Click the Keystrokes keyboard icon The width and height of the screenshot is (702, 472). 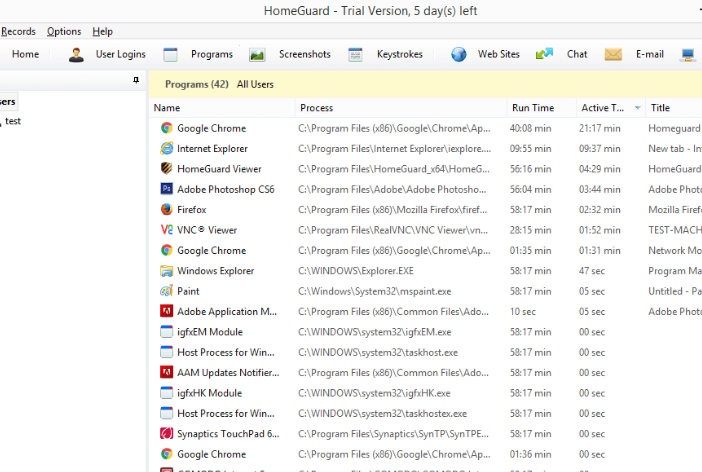click(x=355, y=55)
